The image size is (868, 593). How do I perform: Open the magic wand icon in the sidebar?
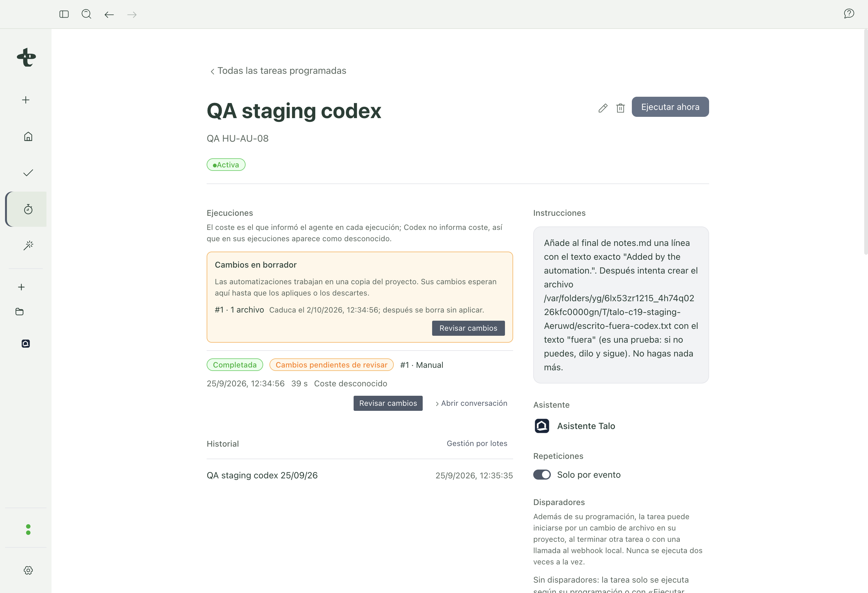28,246
